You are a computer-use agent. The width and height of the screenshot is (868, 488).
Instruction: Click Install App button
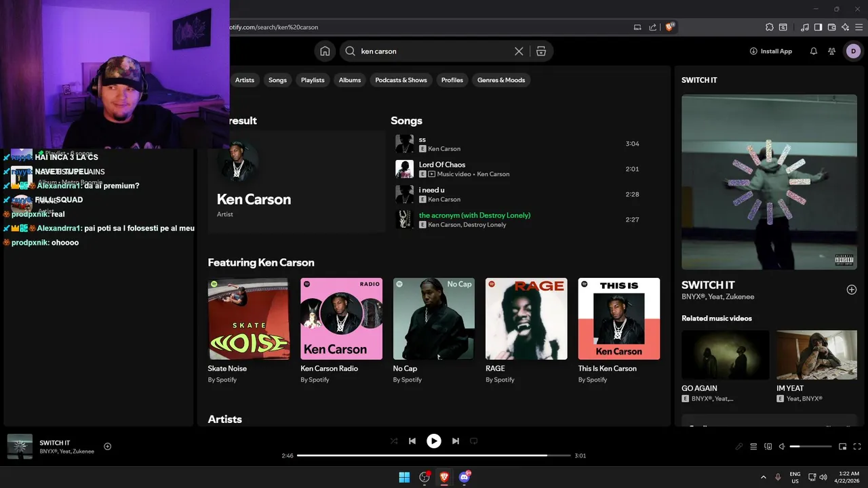[x=770, y=51]
